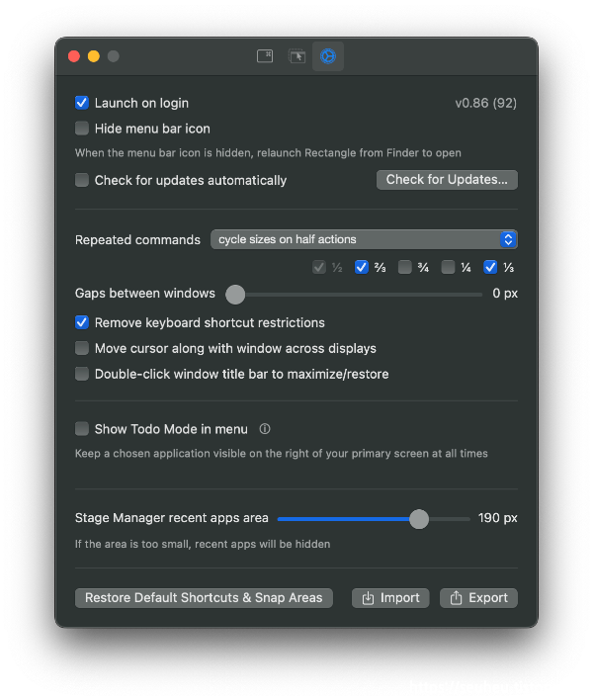Open the snap areas tab icon
This screenshot has height=700, width=593.
(x=296, y=56)
